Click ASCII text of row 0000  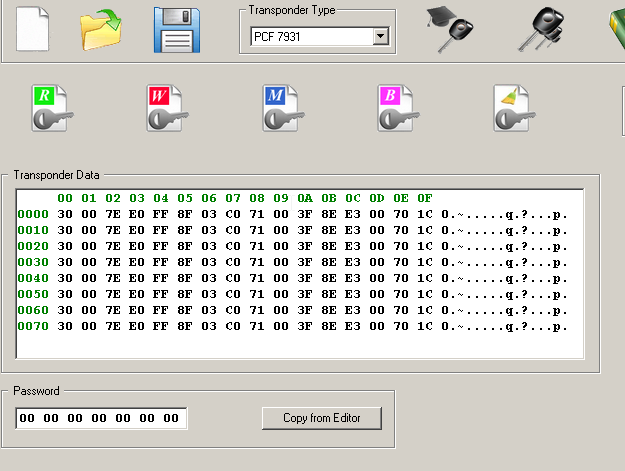(x=504, y=214)
